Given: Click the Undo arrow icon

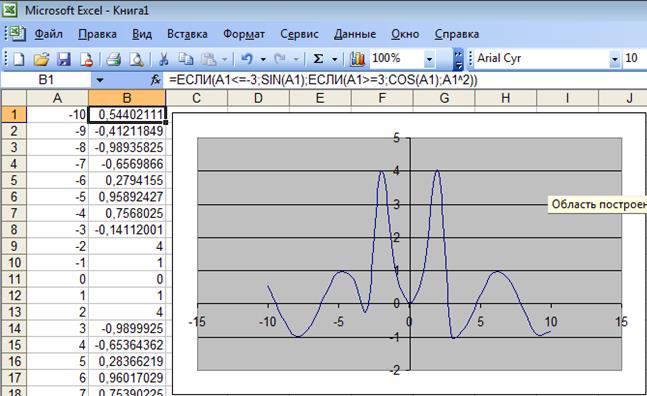Looking at the screenshot, I should 247,59.
